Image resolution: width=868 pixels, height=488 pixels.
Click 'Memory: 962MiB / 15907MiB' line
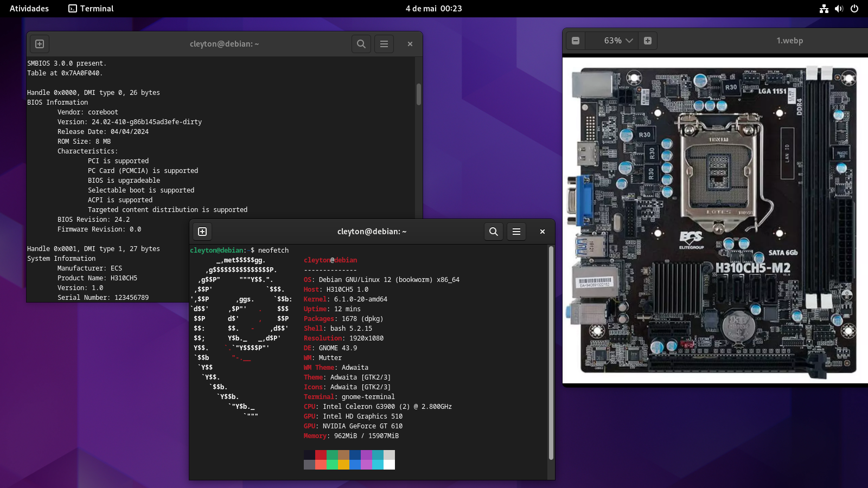(352, 436)
